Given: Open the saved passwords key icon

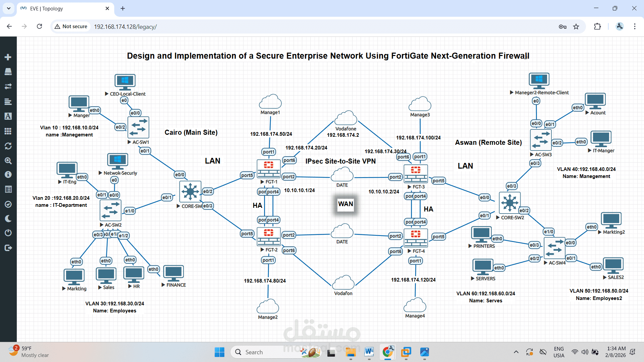Looking at the screenshot, I should [562, 26].
